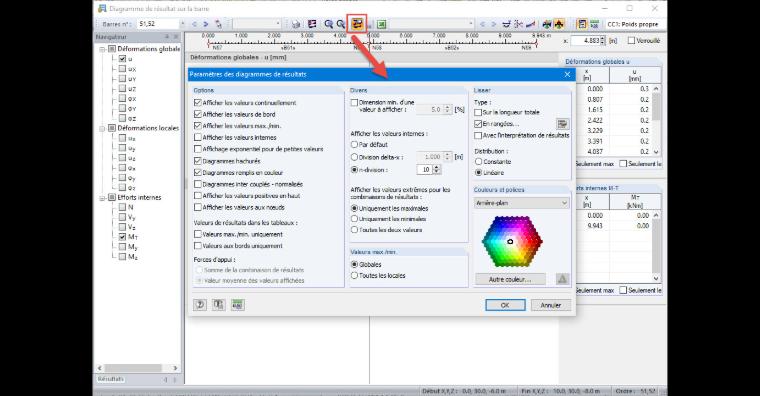
Task: Collapse Déformations locales tree node
Action: point(102,128)
